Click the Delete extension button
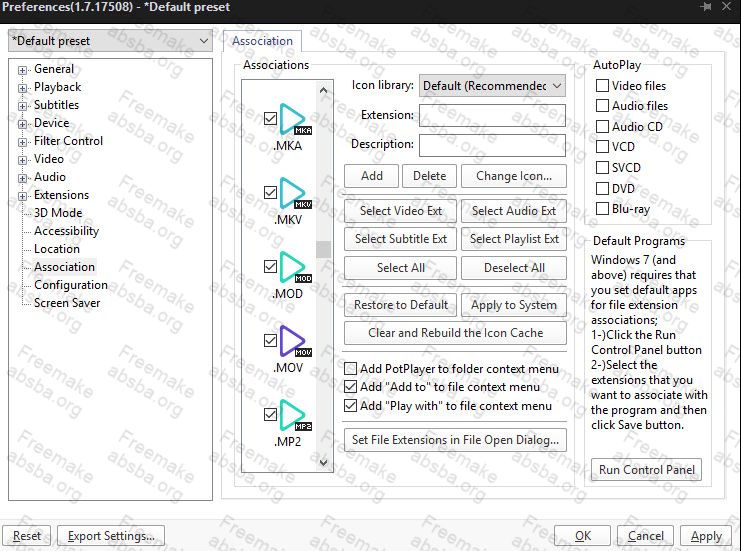This screenshot has height=551, width=741. pos(429,176)
